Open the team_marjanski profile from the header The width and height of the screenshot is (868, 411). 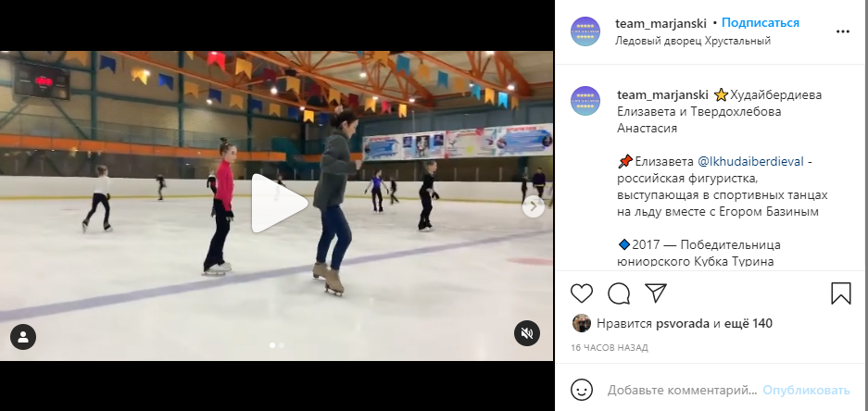point(661,23)
